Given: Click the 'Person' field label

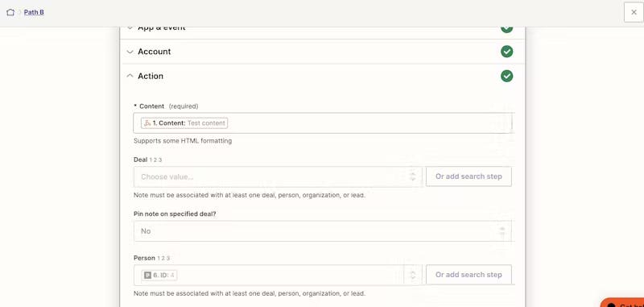Looking at the screenshot, I should pyautogui.click(x=144, y=258).
